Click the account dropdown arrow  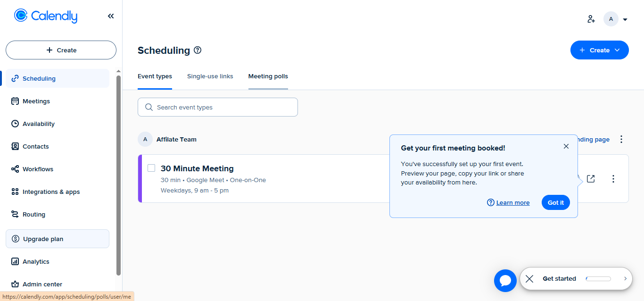(625, 19)
